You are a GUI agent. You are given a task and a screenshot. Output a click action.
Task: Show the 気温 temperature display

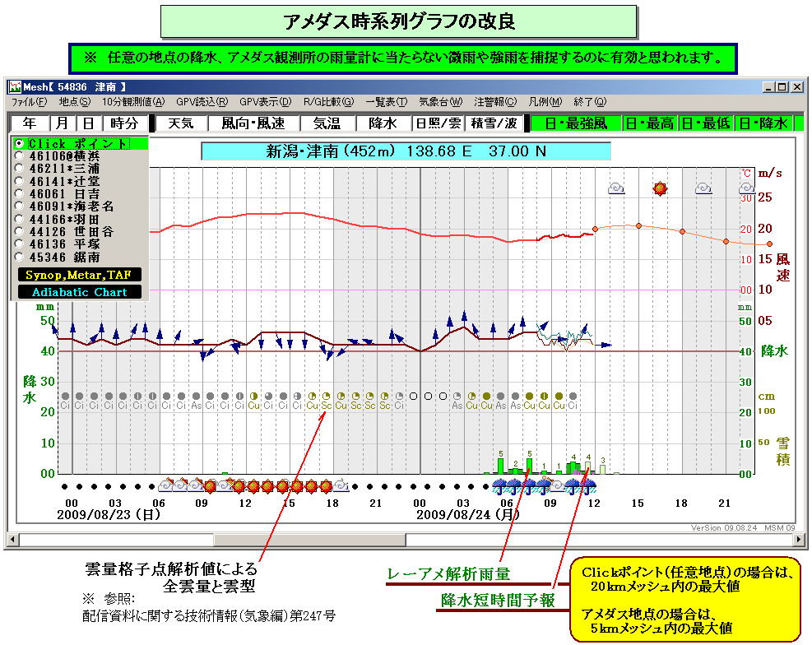coord(327,123)
